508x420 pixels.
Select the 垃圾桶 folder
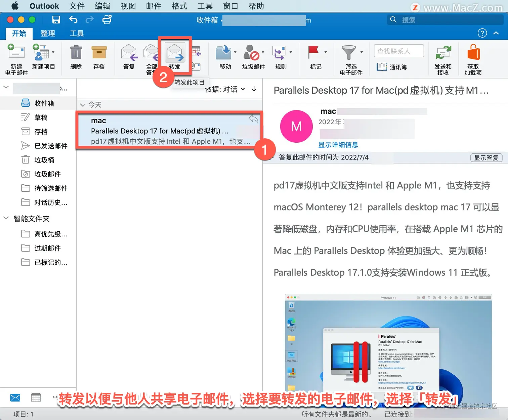click(x=38, y=160)
